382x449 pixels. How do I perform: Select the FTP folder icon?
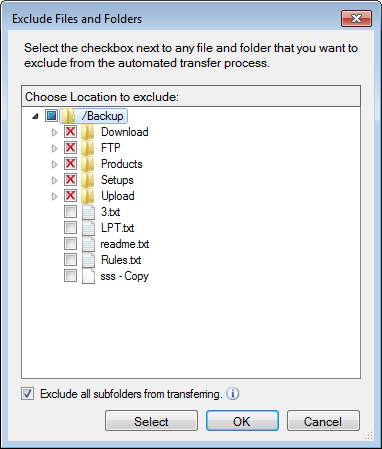88,148
